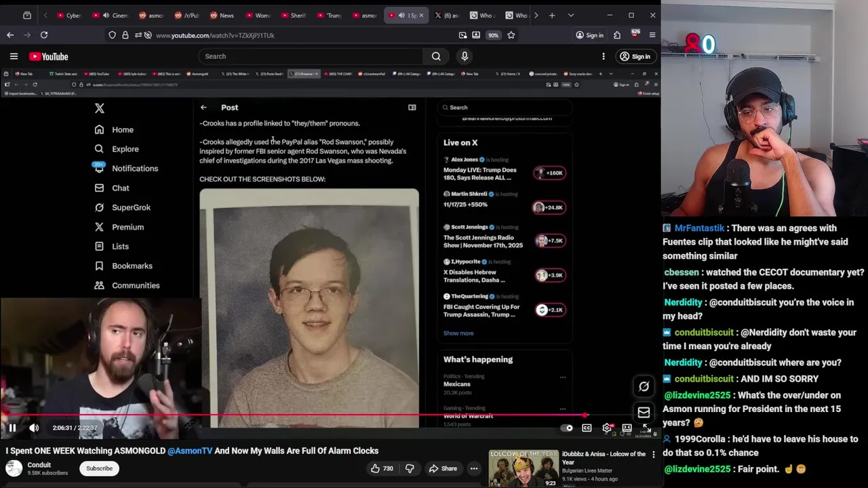This screenshot has width=868, height=488.
Task: Switch to the News tab
Action: click(222, 15)
